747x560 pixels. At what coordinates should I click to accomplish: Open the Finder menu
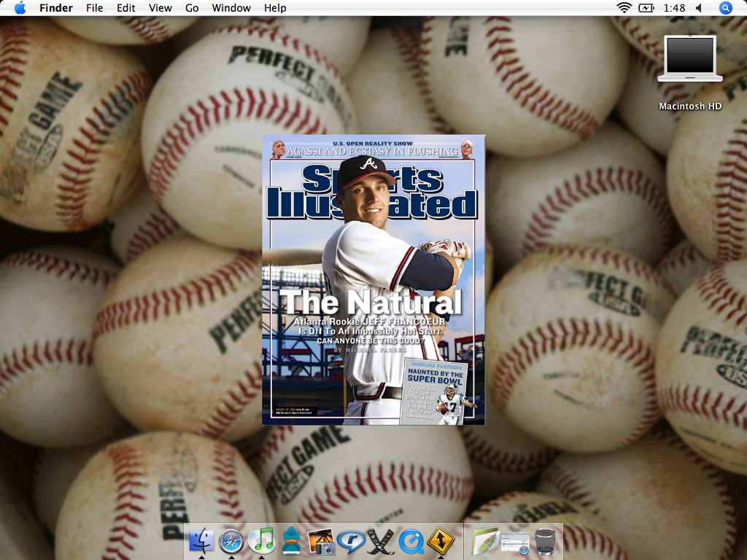[x=55, y=8]
